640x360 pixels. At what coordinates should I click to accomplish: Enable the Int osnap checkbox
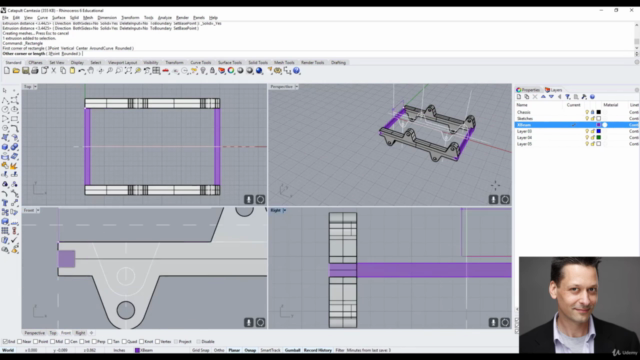[x=82, y=342]
